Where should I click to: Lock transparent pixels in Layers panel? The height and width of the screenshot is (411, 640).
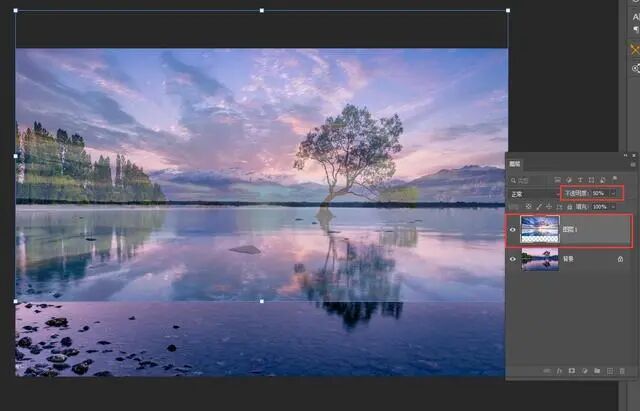pyautogui.click(x=528, y=207)
